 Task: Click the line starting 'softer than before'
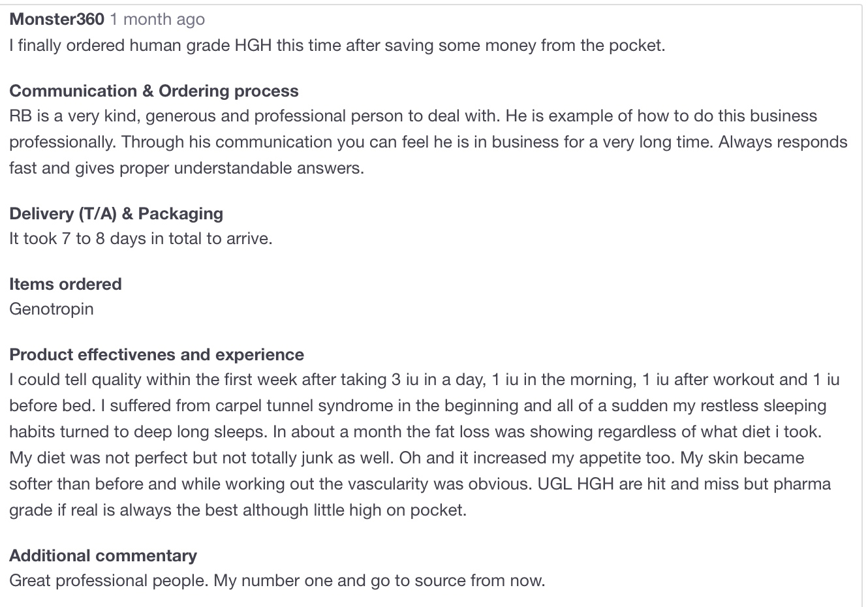(420, 484)
